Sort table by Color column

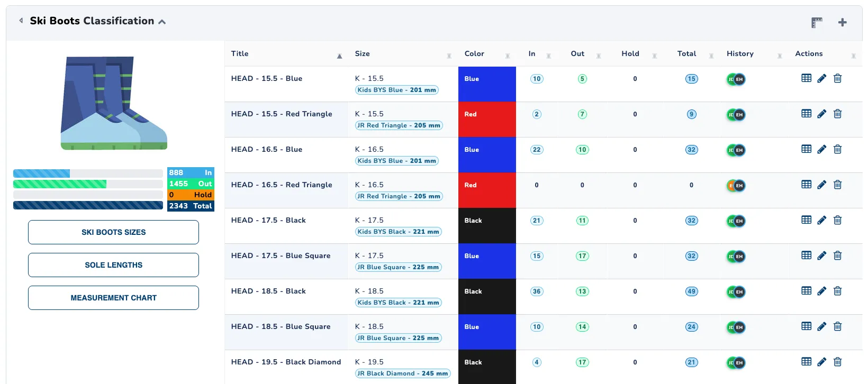coord(487,53)
